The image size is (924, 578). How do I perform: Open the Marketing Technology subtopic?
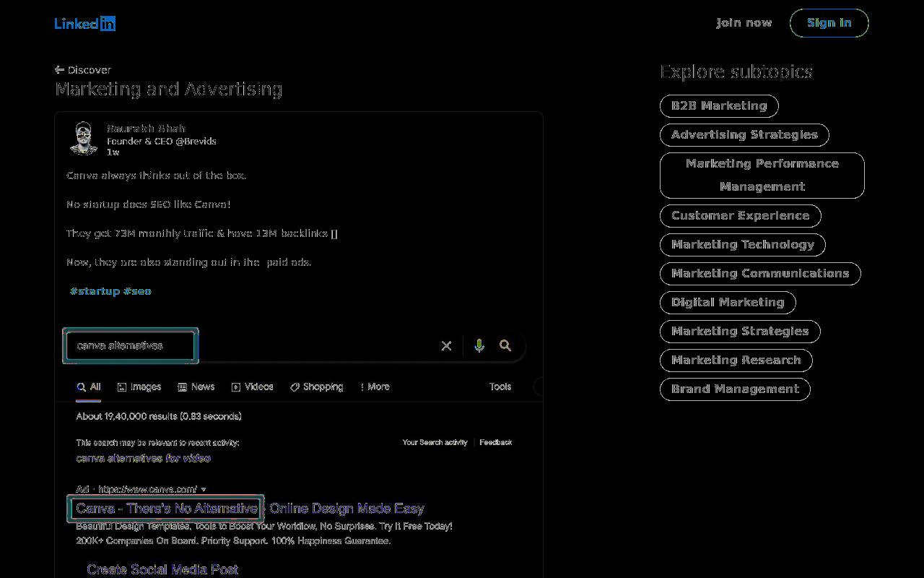point(743,244)
